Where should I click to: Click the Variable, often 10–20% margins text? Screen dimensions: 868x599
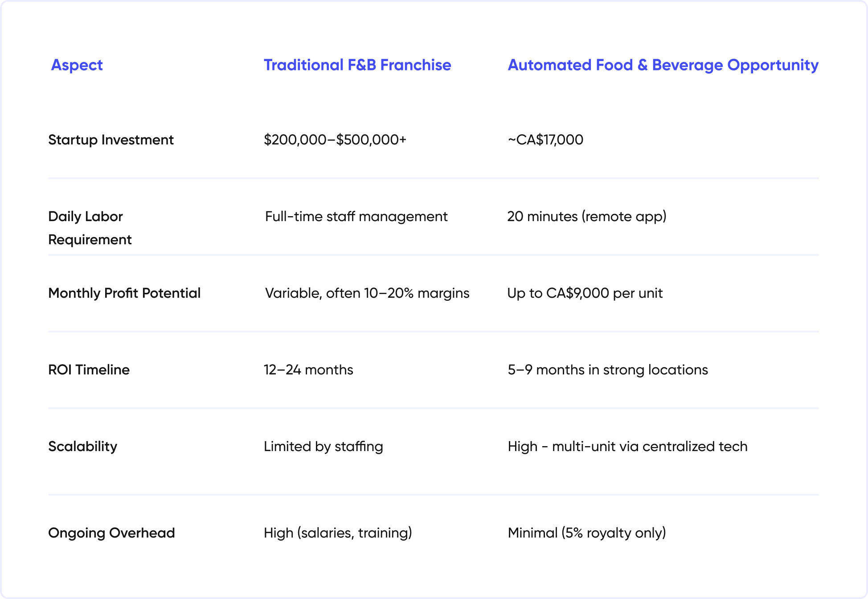click(x=367, y=293)
